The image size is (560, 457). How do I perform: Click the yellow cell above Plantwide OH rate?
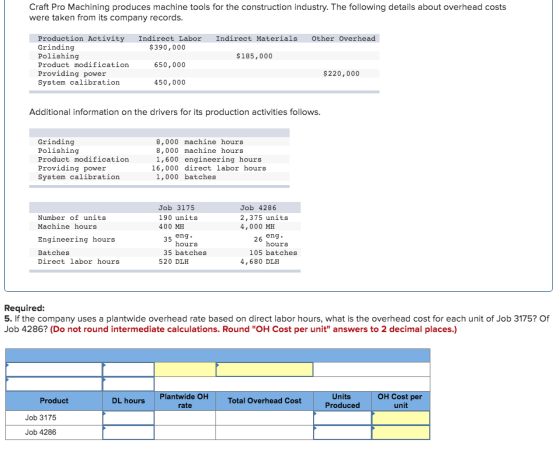[185, 370]
